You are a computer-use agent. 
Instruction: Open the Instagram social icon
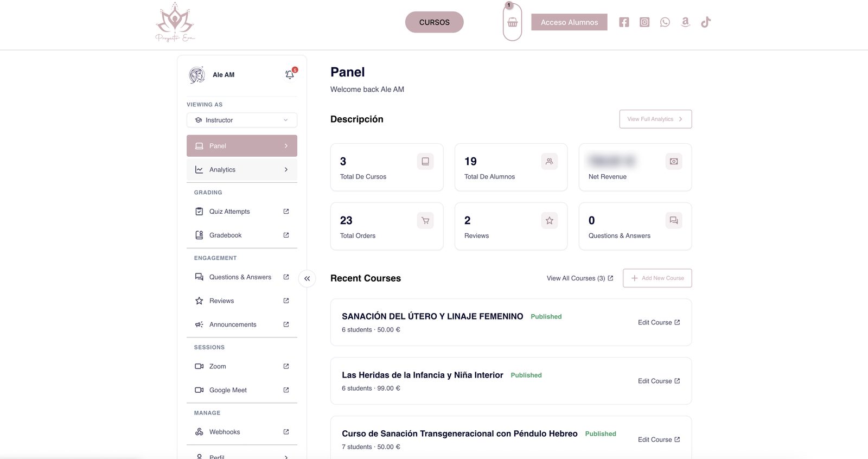(644, 22)
